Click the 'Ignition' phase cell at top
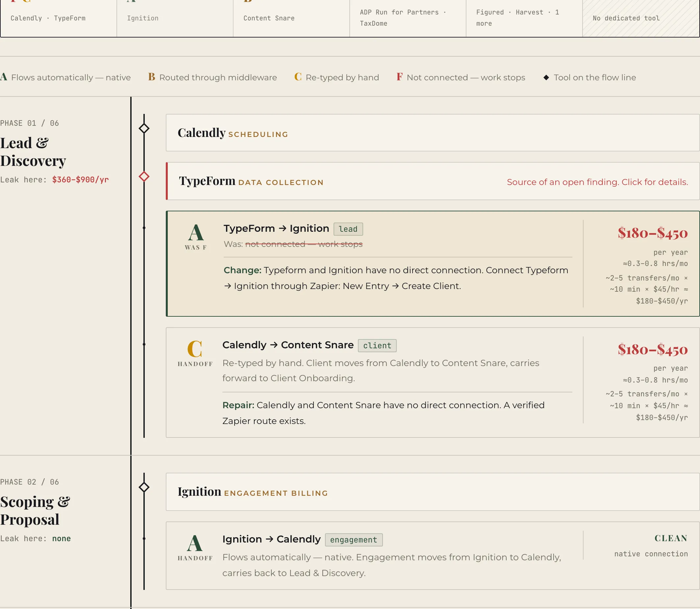The height and width of the screenshot is (609, 700). coord(175,18)
